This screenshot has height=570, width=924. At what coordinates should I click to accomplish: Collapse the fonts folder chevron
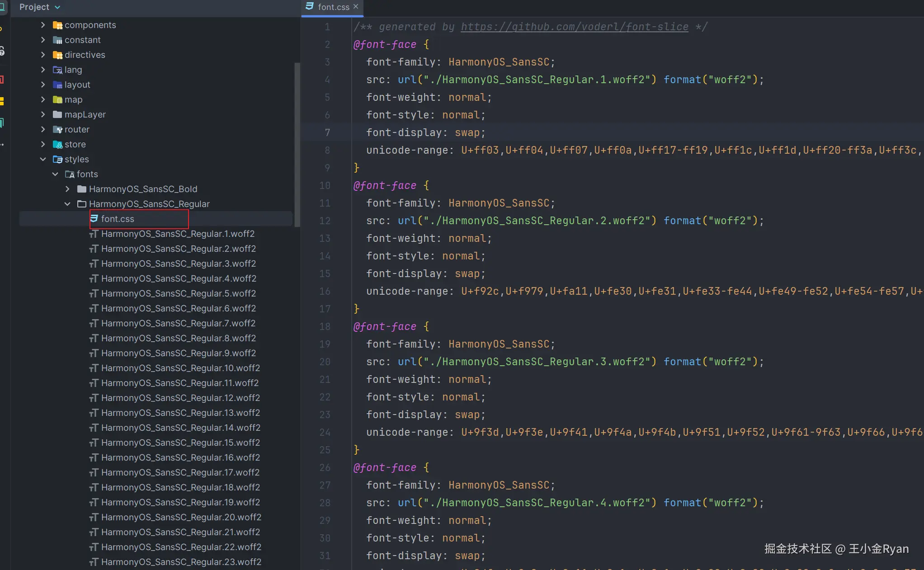tap(55, 174)
